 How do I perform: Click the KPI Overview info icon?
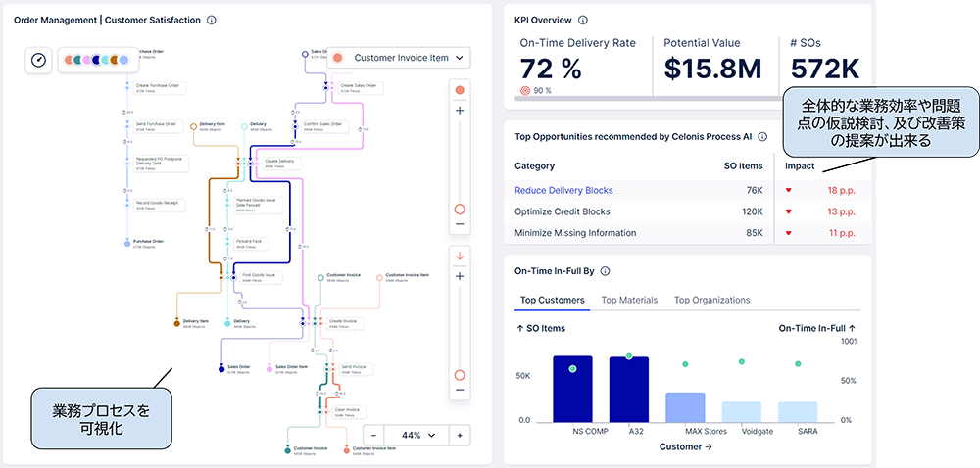point(583,20)
